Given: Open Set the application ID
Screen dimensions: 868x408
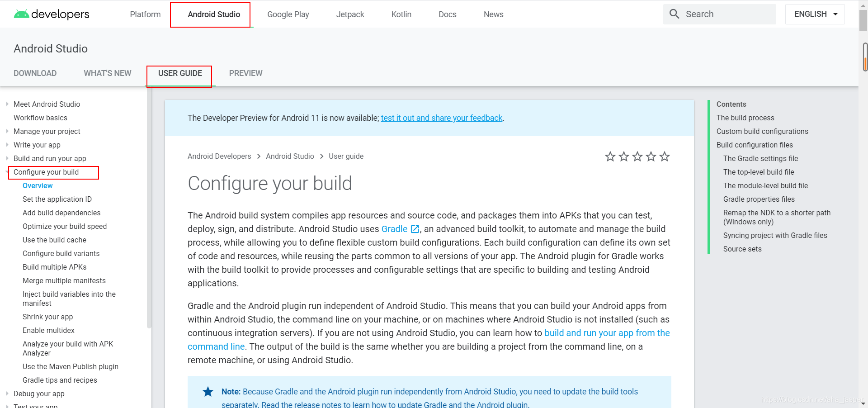Looking at the screenshot, I should tap(57, 199).
